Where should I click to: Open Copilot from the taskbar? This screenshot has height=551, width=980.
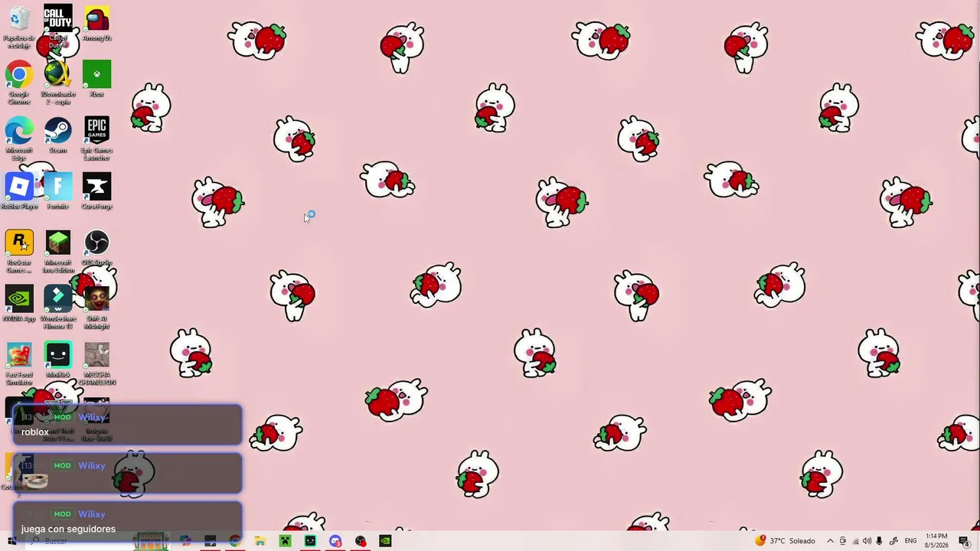pyautogui.click(x=185, y=541)
